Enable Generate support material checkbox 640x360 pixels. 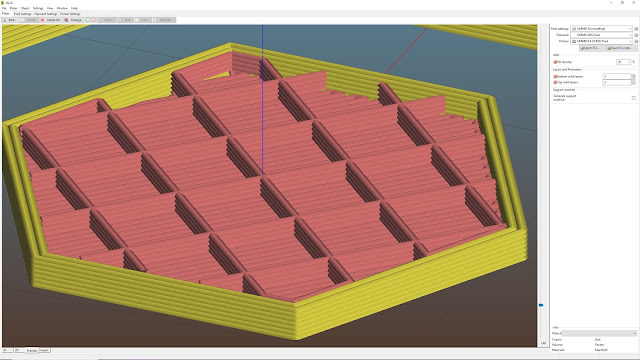(633, 98)
